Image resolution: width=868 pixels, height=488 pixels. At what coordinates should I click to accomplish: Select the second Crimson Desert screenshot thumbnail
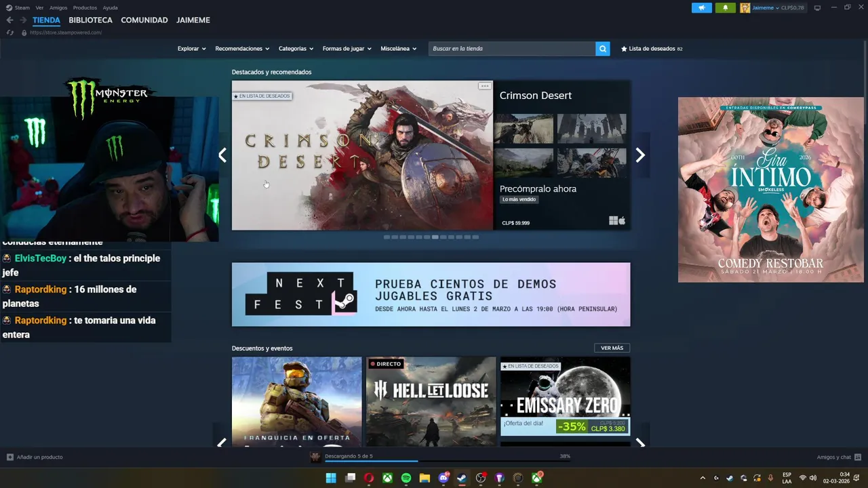pos(591,129)
